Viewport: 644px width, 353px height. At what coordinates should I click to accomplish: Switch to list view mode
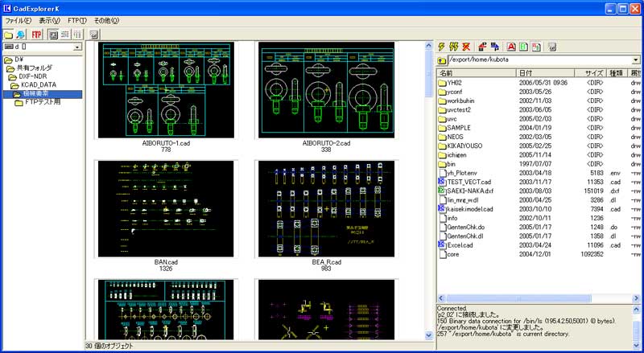click(x=65, y=35)
